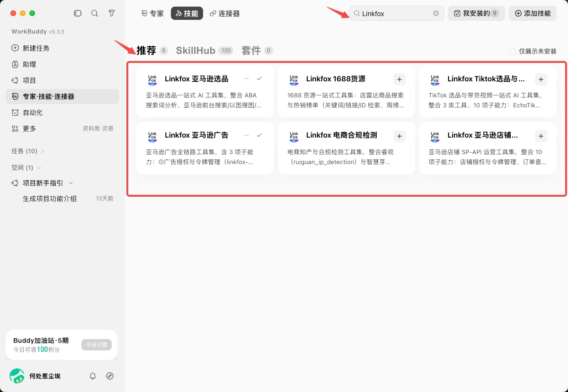Open more options for Linkfox 亚马逊选品
Image resolution: width=568 pixels, height=392 pixels.
click(247, 78)
